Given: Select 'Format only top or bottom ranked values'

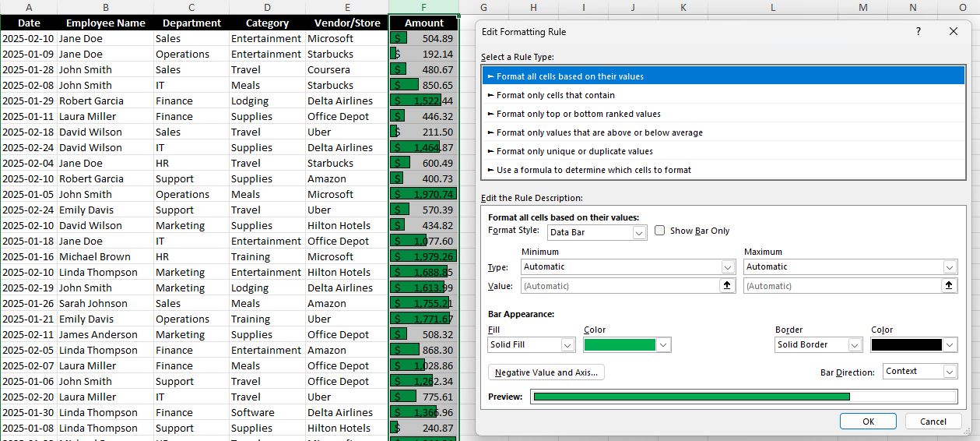Looking at the screenshot, I should tap(723, 114).
